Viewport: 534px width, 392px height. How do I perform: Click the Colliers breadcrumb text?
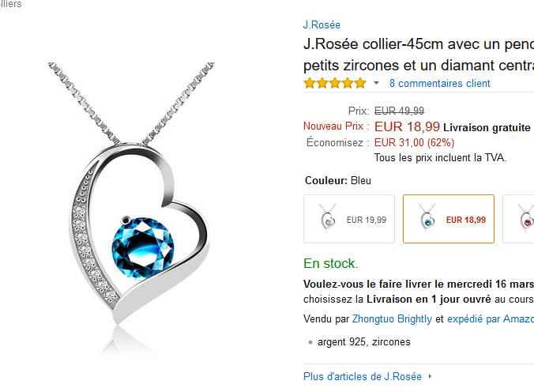click(10, 4)
